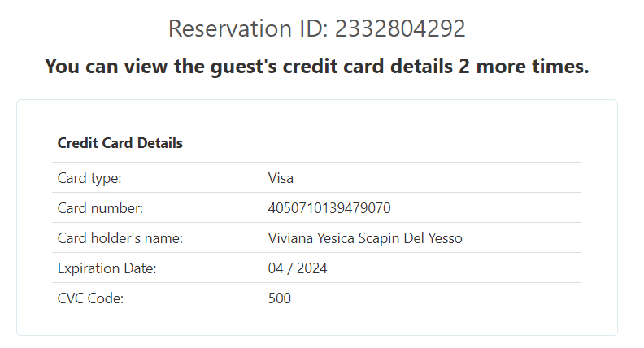Click the word "Details" in the section heading
644x348 pixels.
tap(160, 143)
